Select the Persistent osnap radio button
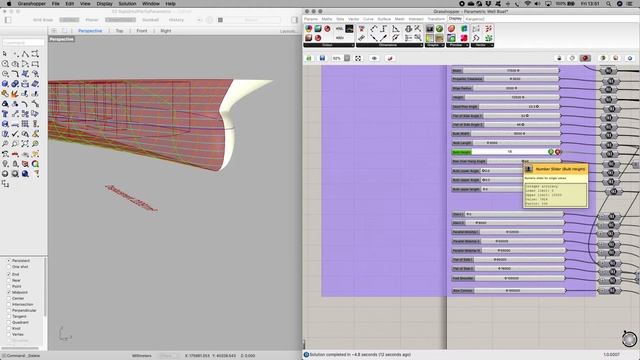640x360 pixels. tap(9, 260)
